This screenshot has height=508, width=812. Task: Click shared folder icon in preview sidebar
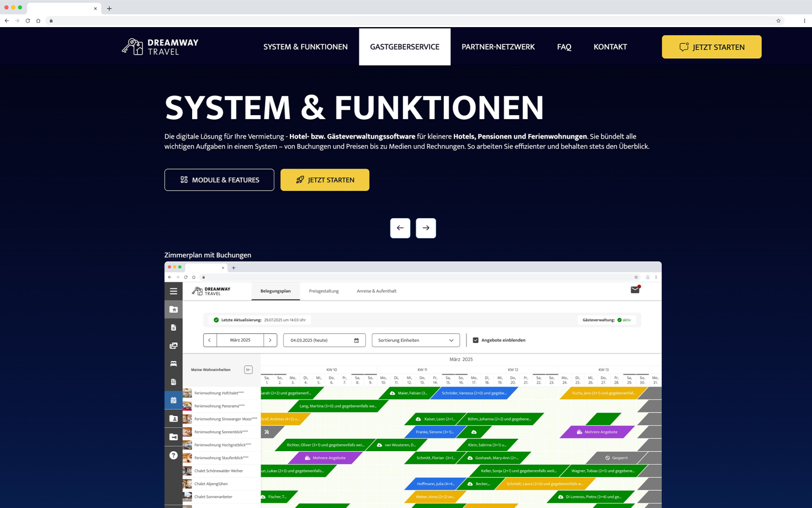tap(173, 437)
